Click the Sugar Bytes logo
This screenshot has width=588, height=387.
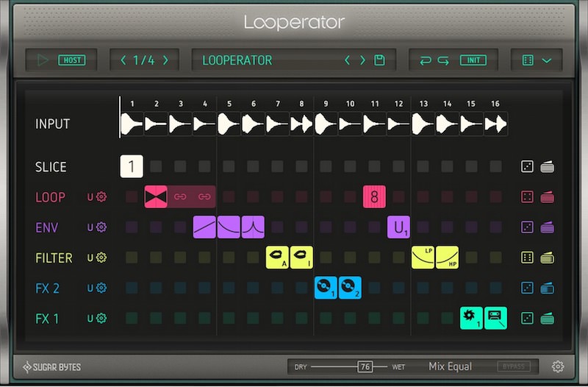coord(51,367)
